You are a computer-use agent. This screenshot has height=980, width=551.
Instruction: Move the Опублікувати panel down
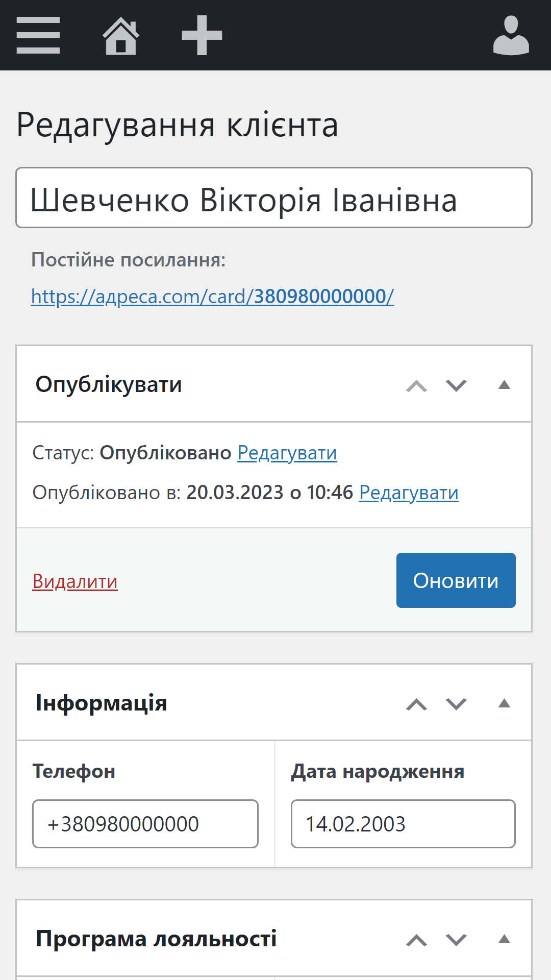tap(456, 385)
